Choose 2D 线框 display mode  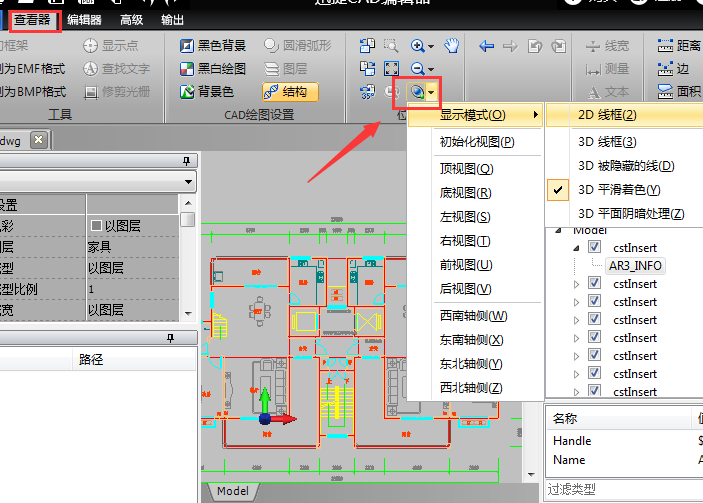[607, 115]
